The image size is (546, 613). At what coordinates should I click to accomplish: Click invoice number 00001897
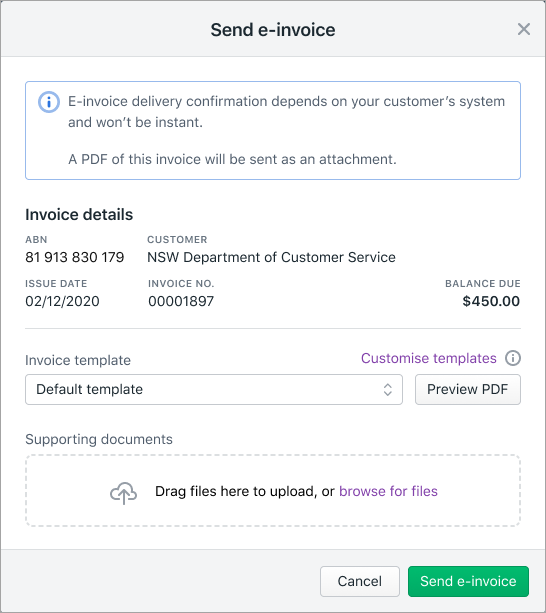(x=181, y=301)
